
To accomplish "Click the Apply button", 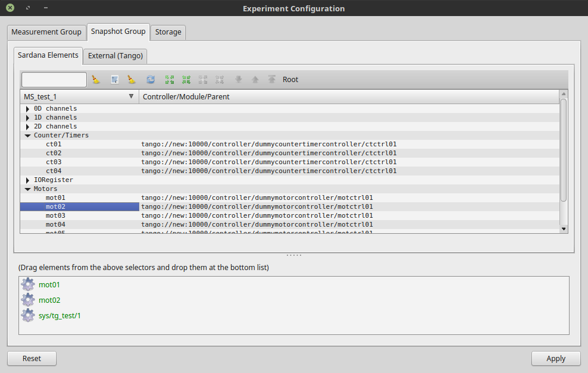I will (x=556, y=358).
